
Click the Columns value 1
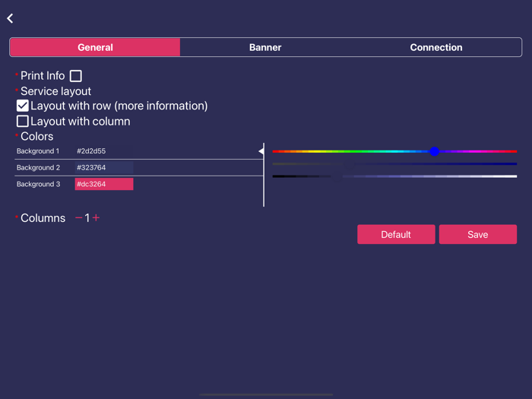pos(87,218)
